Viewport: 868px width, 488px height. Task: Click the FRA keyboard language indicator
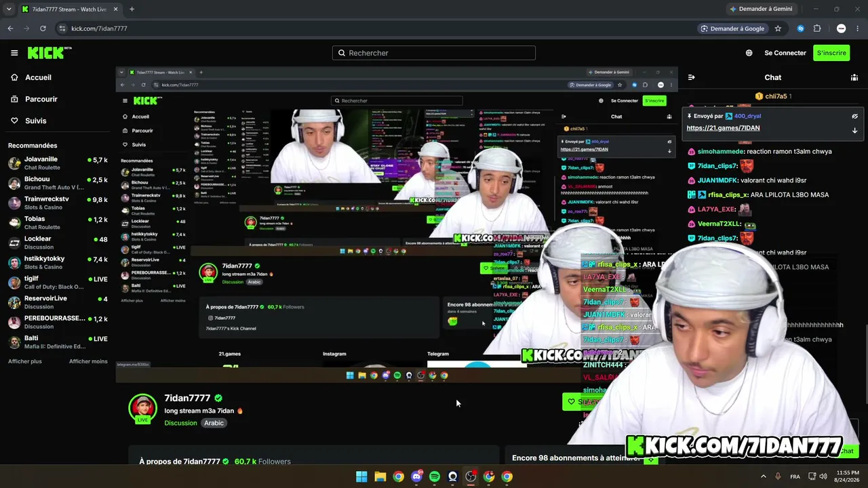point(795,476)
